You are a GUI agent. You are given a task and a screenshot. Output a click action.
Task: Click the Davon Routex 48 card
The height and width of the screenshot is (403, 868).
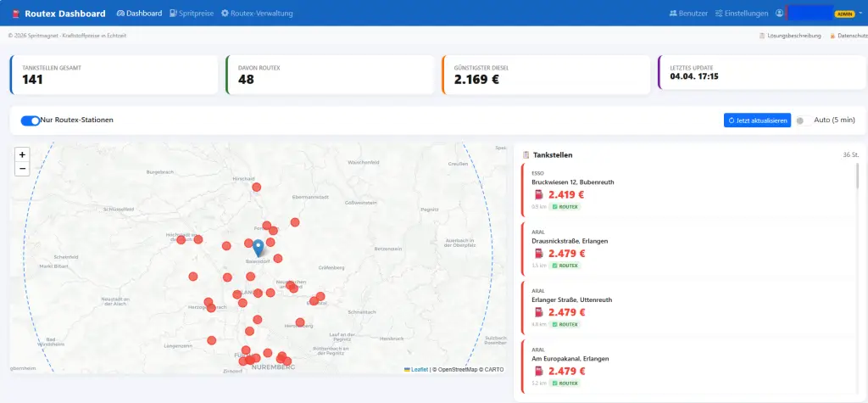tap(330, 75)
